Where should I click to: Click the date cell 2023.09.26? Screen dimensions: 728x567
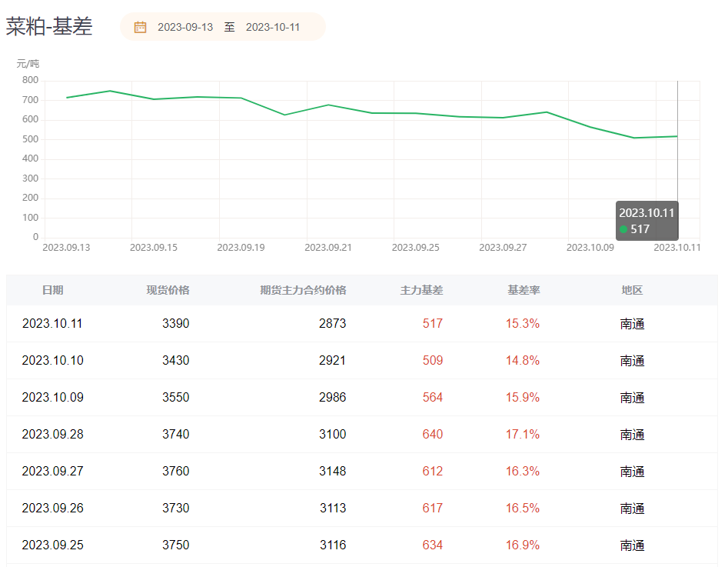(52, 508)
